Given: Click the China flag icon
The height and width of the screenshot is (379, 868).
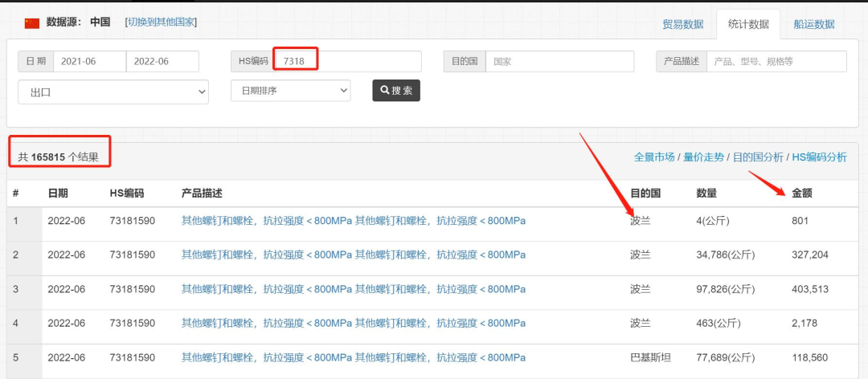Looking at the screenshot, I should (32, 23).
